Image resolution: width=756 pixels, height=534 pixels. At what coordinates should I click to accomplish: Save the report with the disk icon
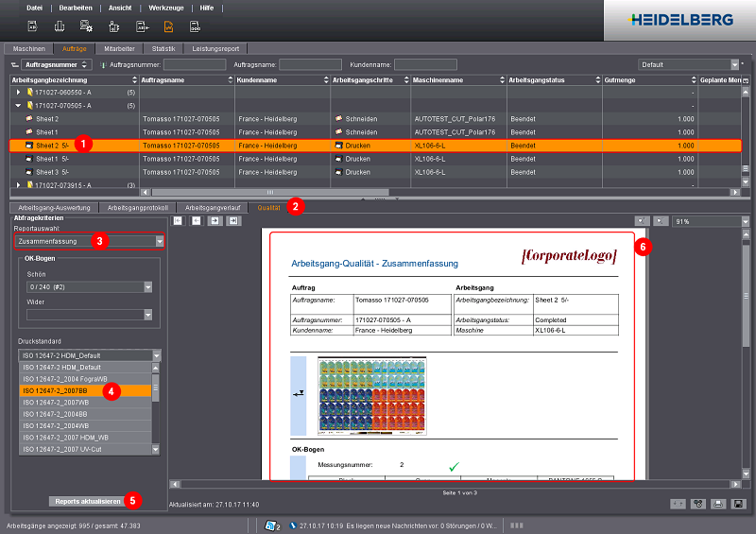tap(736, 505)
